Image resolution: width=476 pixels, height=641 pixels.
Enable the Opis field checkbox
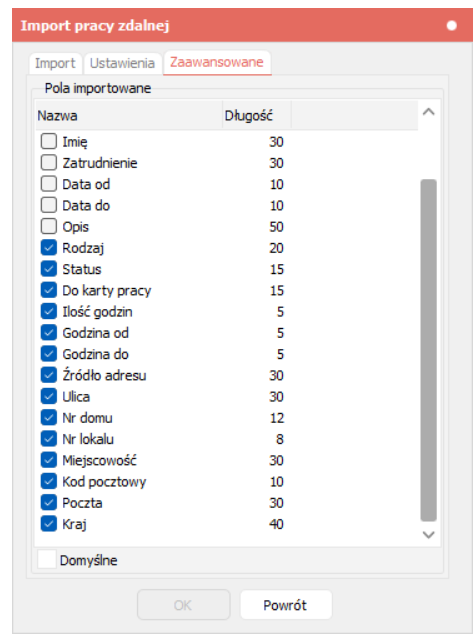point(49,226)
